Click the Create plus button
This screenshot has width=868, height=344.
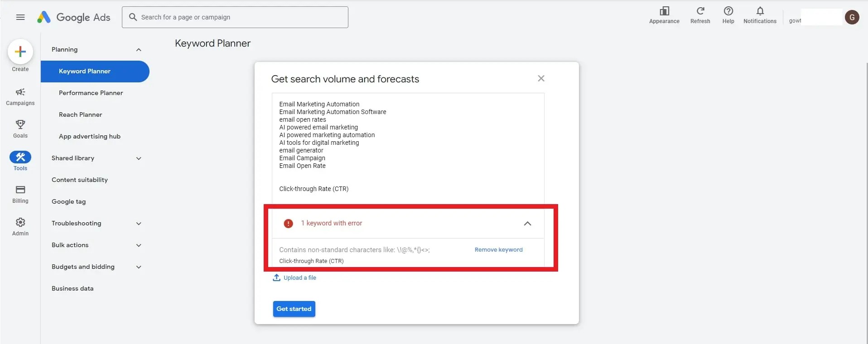tap(20, 52)
